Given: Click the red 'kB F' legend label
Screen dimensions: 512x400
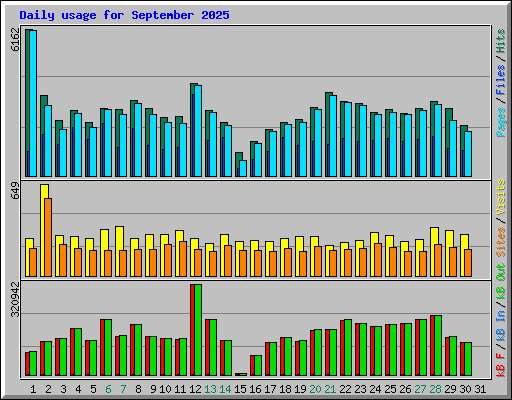Looking at the screenshot, I should (501, 364).
